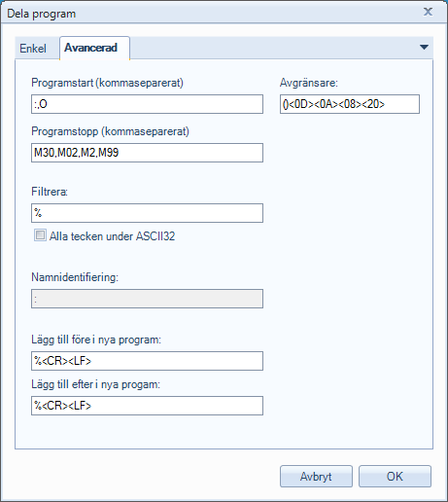Cancel with the Avbryt button
The width and height of the screenshot is (448, 502).
tap(316, 477)
